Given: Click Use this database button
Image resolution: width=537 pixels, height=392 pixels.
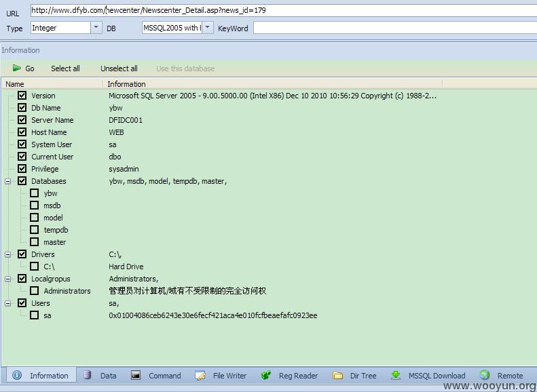Looking at the screenshot, I should click(x=185, y=68).
